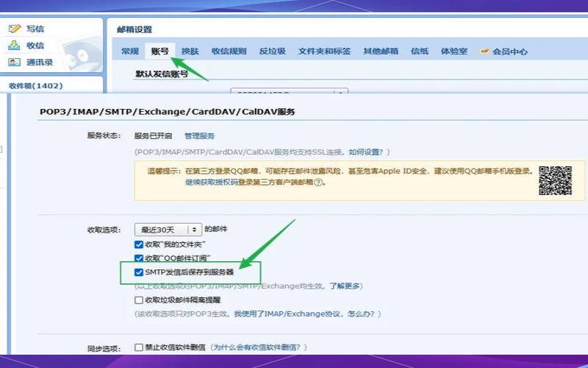Click the receive mail (收信) download icon
This screenshot has height=368, width=588.
tap(14, 46)
